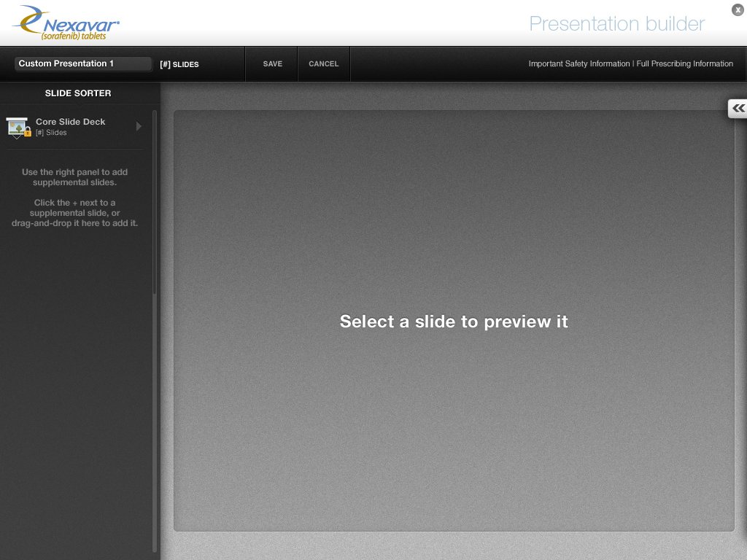
Task: Click the Presentation builder title
Action: pyautogui.click(x=616, y=23)
